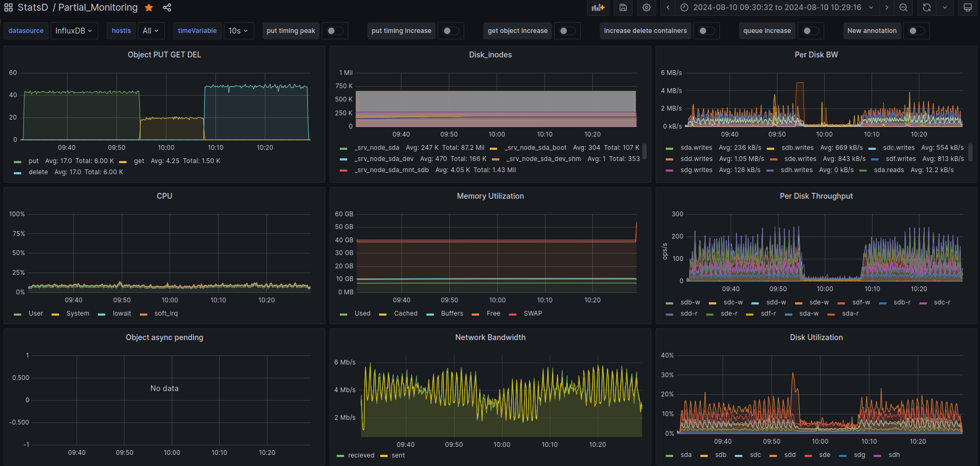Click the Add panel icon

598,7
